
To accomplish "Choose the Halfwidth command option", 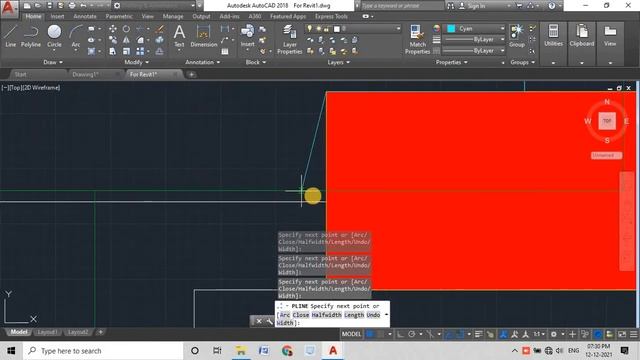I will click(327, 315).
